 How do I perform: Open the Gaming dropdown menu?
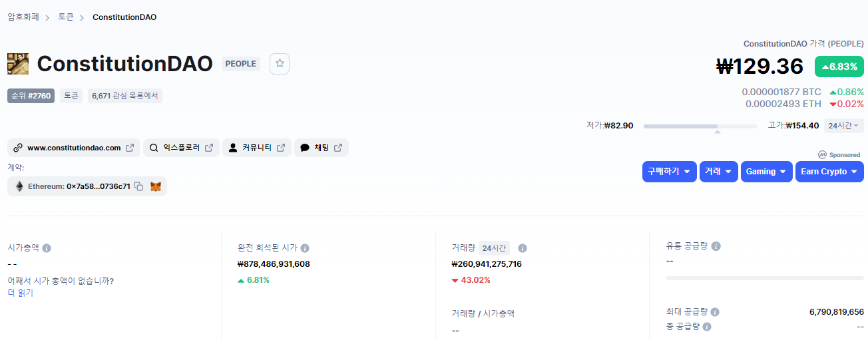[766, 172]
